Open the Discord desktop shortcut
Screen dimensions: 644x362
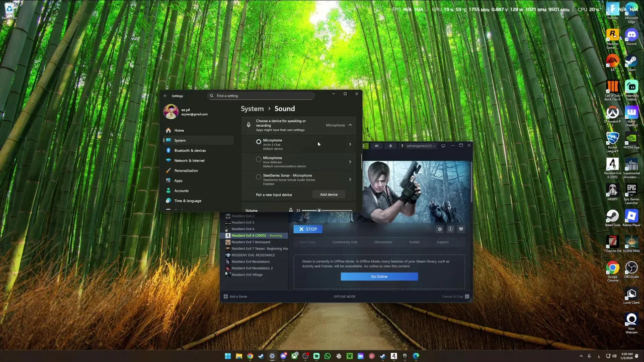click(x=631, y=37)
